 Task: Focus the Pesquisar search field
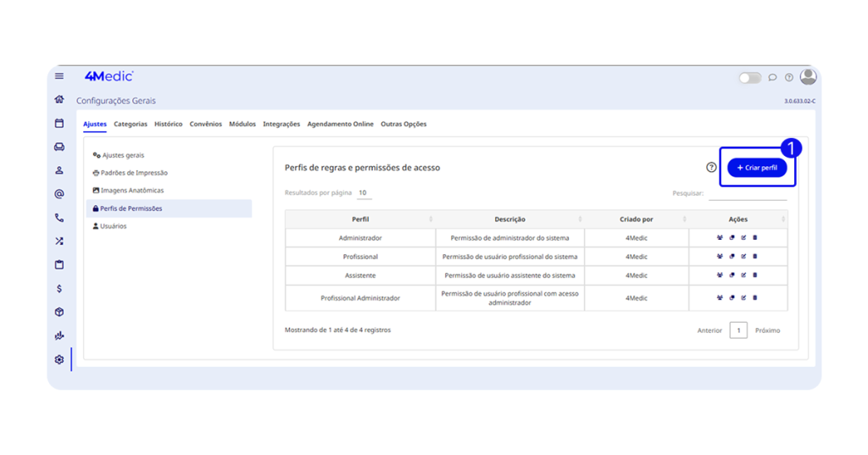747,194
